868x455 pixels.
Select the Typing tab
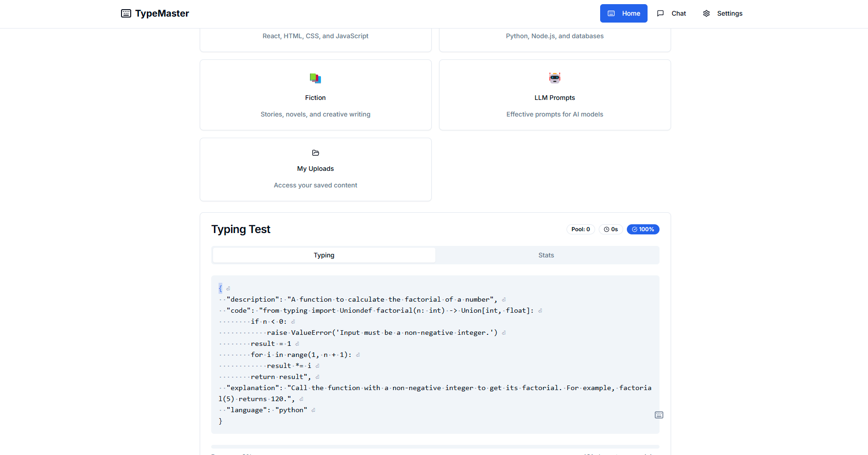coord(324,255)
